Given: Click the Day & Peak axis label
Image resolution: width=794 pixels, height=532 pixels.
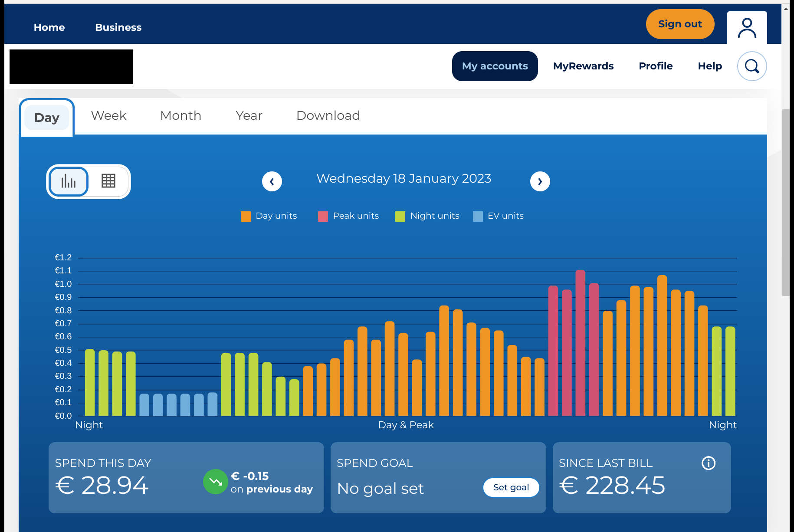Looking at the screenshot, I should pyautogui.click(x=406, y=425).
